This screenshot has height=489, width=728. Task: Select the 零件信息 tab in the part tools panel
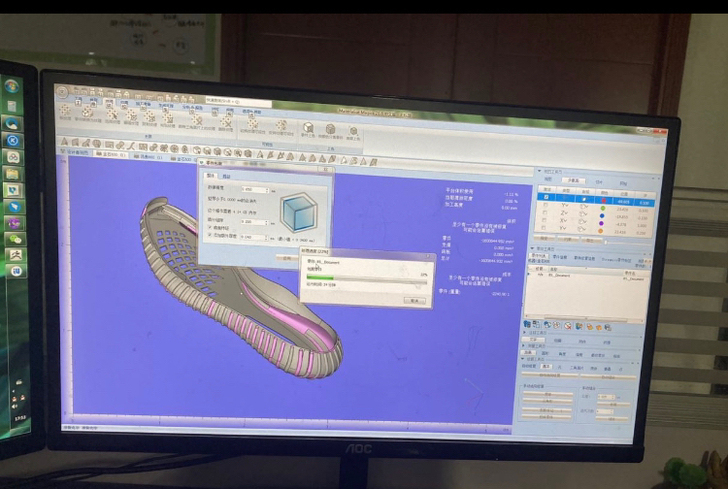click(559, 257)
